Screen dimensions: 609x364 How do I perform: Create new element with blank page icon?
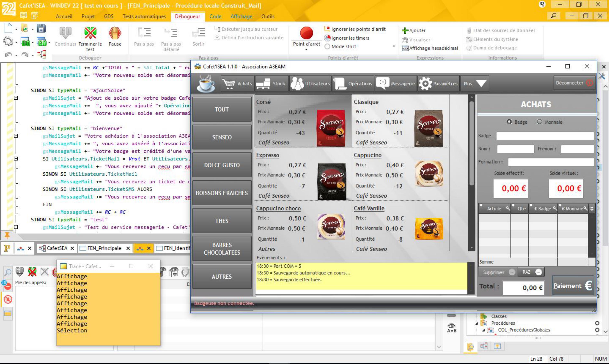[x=8, y=28]
